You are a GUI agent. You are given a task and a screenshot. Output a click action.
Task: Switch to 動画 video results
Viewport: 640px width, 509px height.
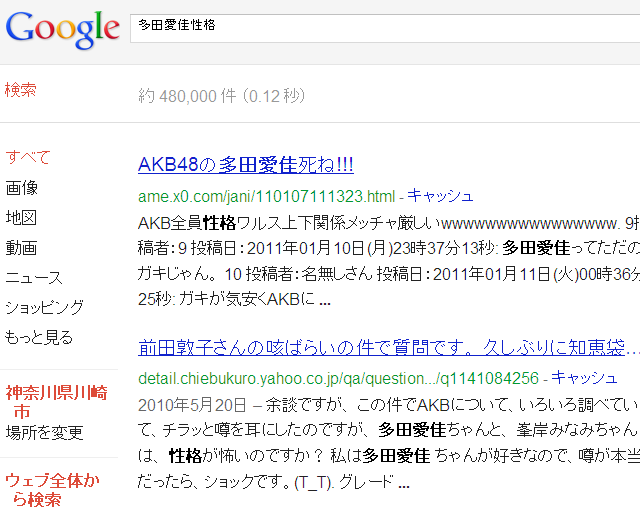21,248
